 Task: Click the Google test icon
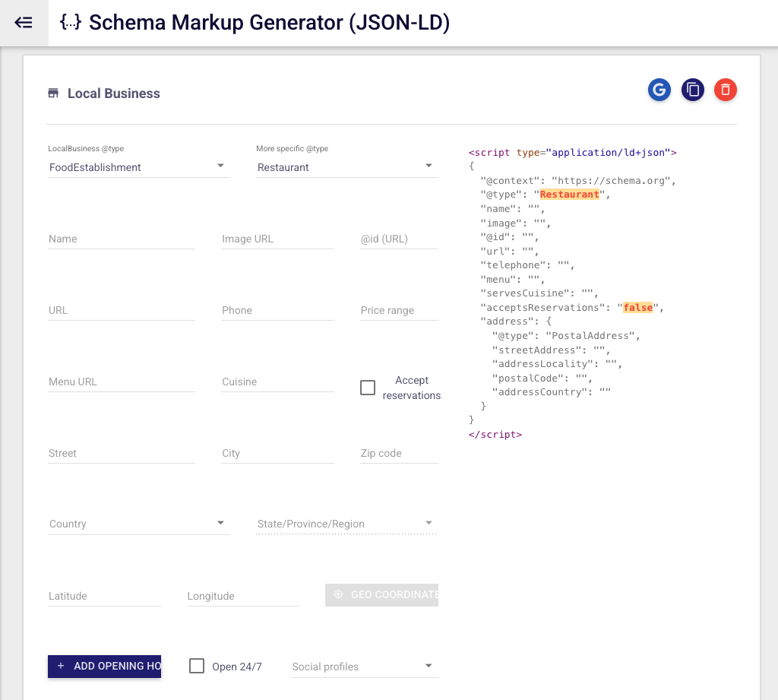coord(659,90)
